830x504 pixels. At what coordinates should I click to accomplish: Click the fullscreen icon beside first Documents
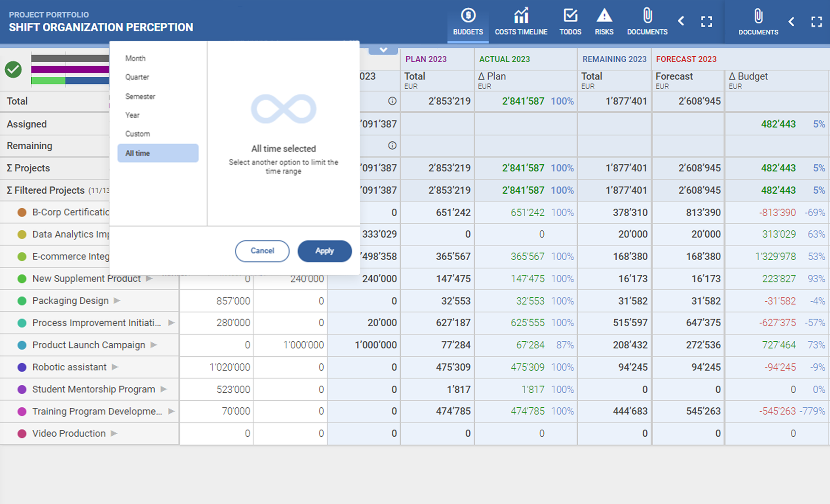click(706, 22)
